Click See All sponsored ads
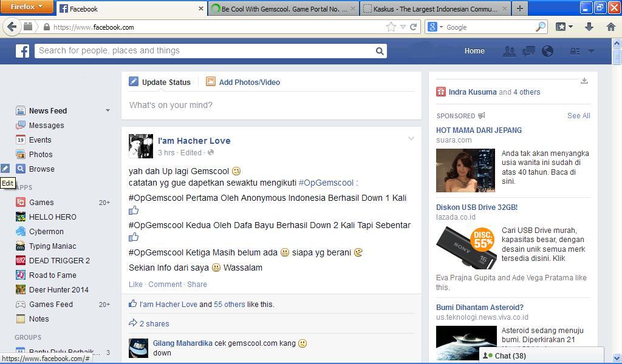Image resolution: width=622 pixels, height=364 pixels. pos(579,116)
